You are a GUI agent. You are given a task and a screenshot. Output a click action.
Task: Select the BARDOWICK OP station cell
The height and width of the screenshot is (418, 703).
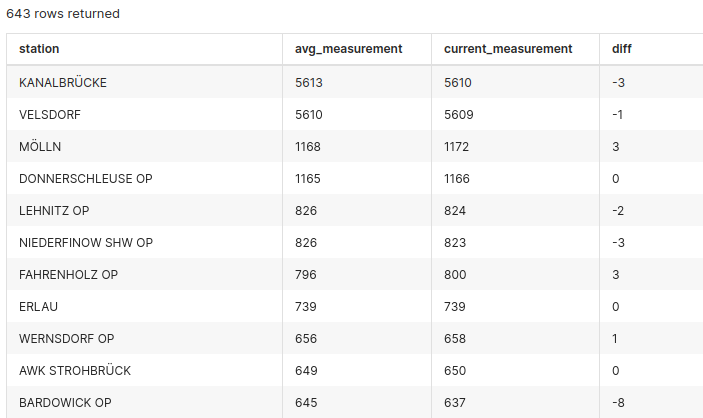click(x=65, y=402)
